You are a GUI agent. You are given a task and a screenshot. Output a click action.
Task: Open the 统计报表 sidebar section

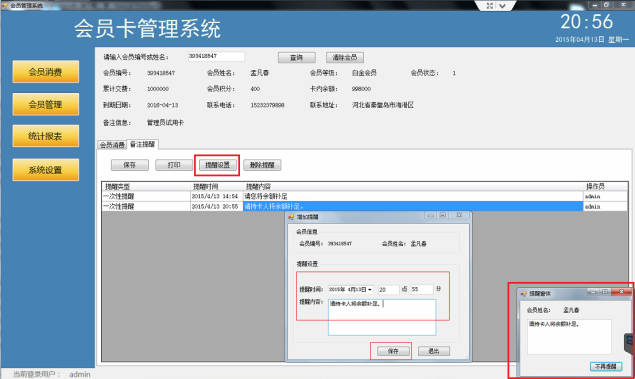46,136
